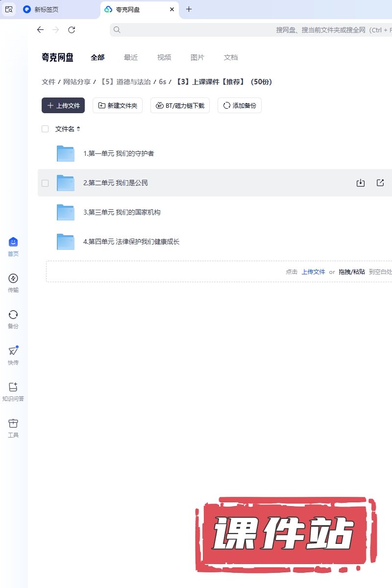Navigate to 网站分享 in breadcrumb
The image size is (392, 588).
[77, 82]
